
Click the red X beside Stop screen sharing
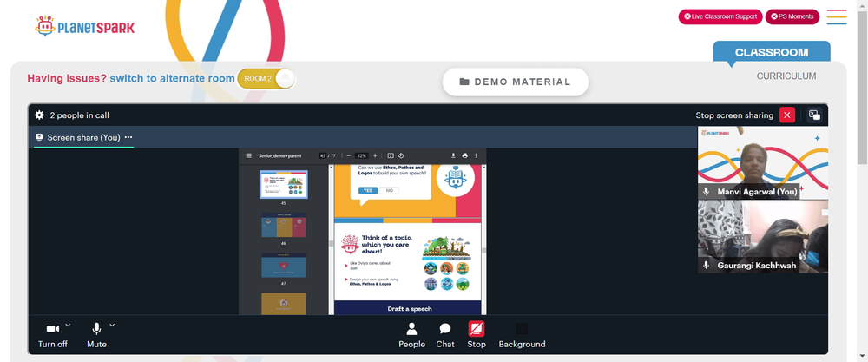click(x=786, y=115)
